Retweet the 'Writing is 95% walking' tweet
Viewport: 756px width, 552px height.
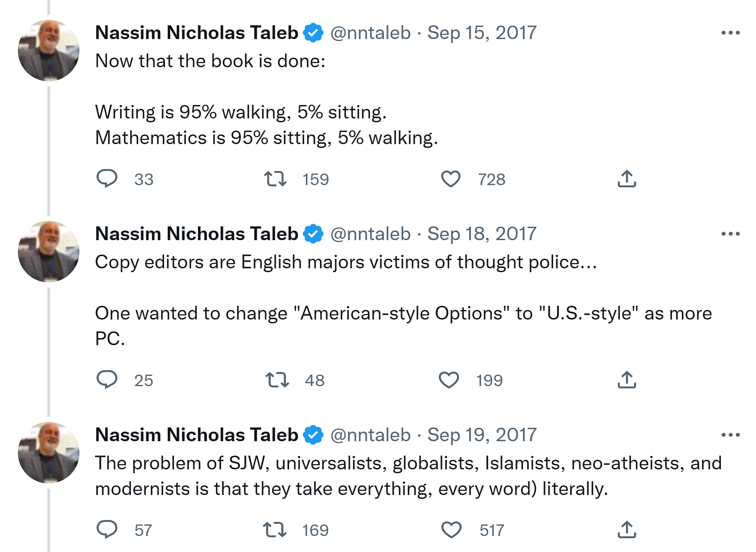tap(275, 178)
